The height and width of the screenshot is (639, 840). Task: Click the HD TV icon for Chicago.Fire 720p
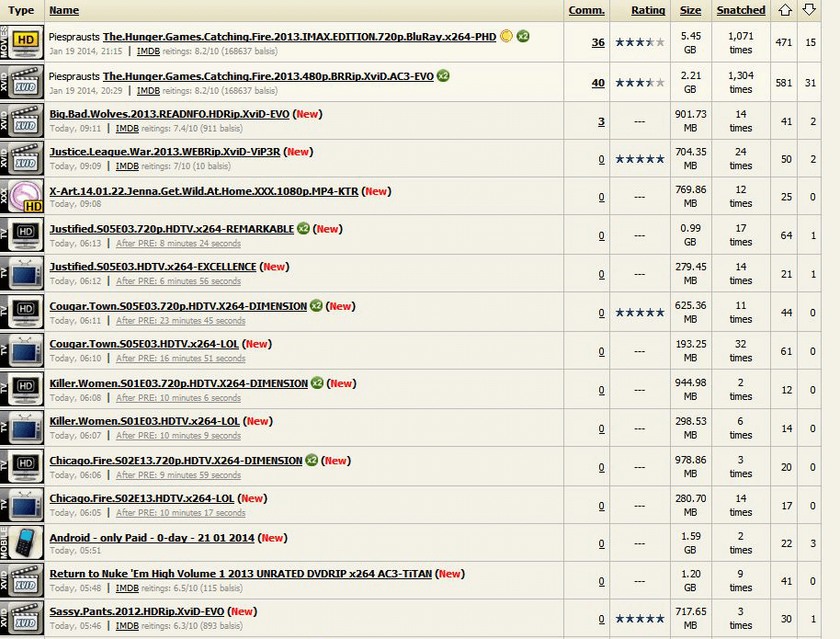coord(22,467)
